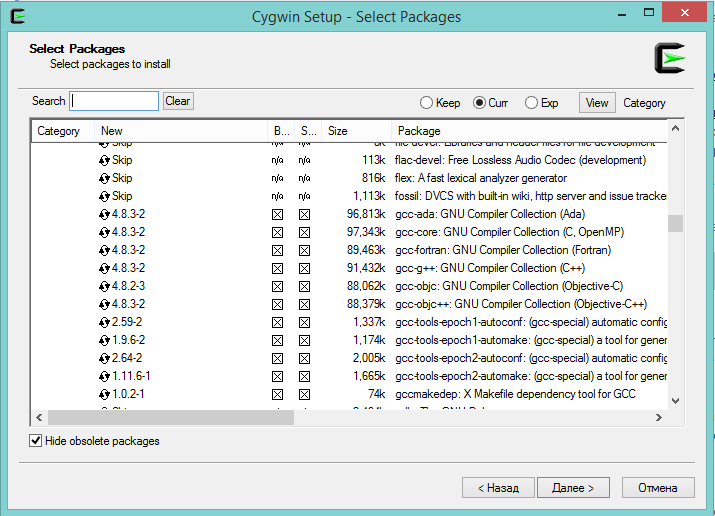715x516 pixels.
Task: Click the Cygwin logo in title bar
Action: coord(15,16)
